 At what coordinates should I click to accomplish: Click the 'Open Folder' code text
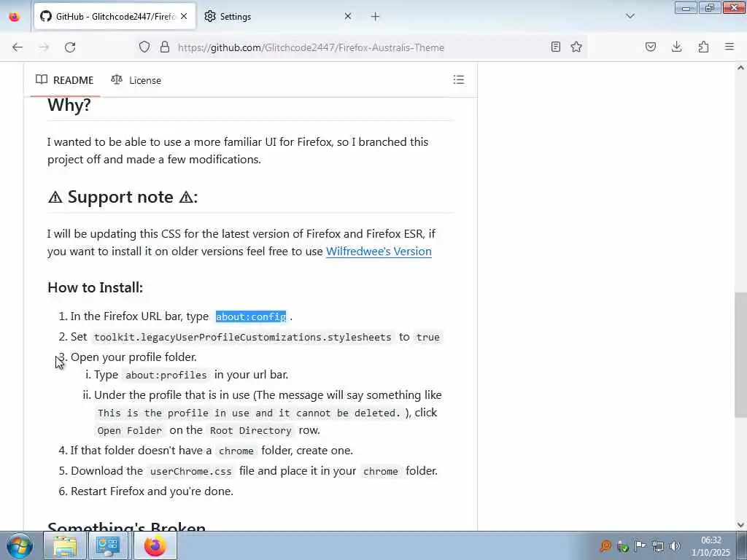pyautogui.click(x=130, y=430)
